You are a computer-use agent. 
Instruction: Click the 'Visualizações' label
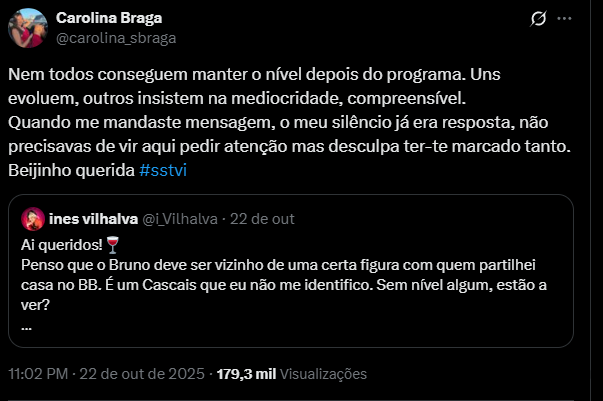pos(323,374)
